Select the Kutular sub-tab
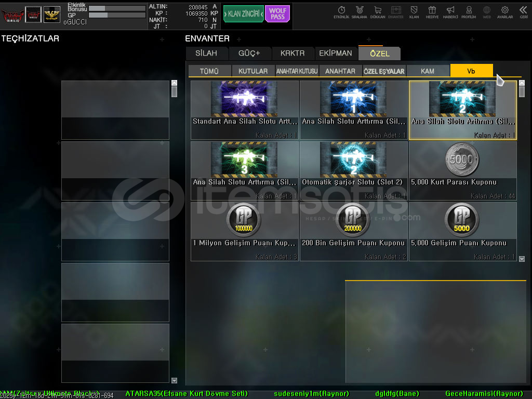Viewport: 532px width, 399px height. pyautogui.click(x=253, y=71)
